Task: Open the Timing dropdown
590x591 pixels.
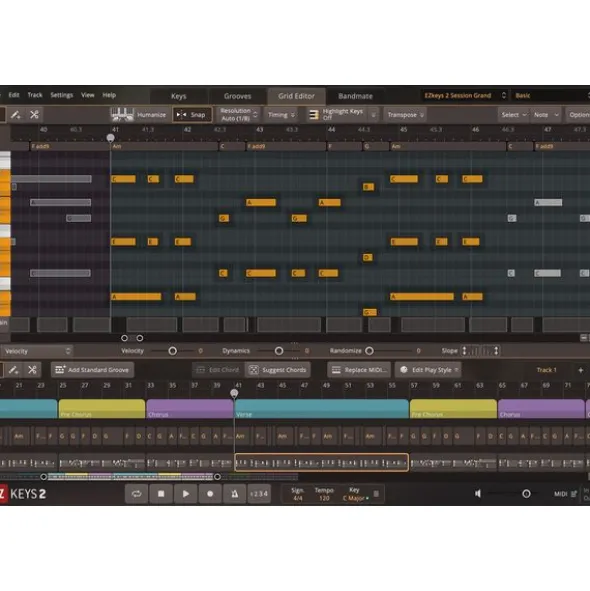Action: coord(281,115)
